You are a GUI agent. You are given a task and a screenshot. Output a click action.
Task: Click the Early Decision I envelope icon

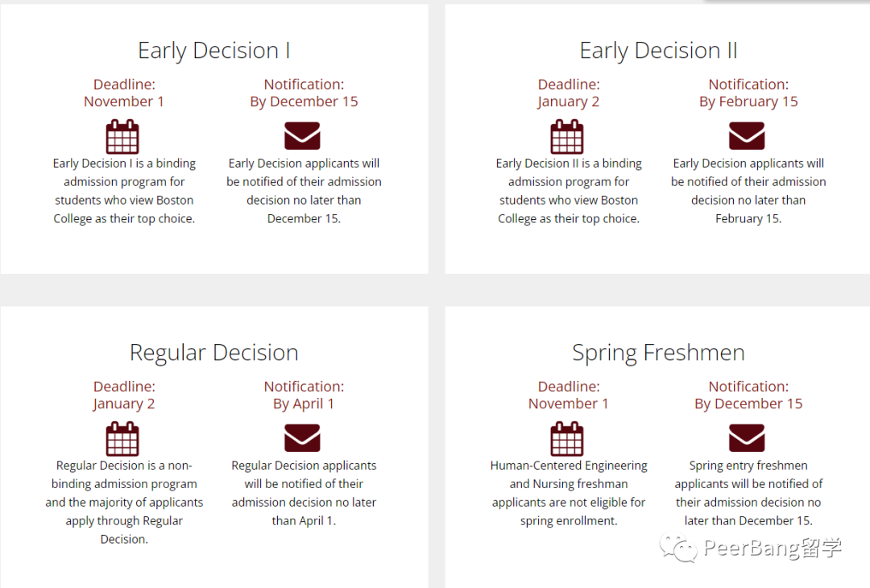point(302,136)
